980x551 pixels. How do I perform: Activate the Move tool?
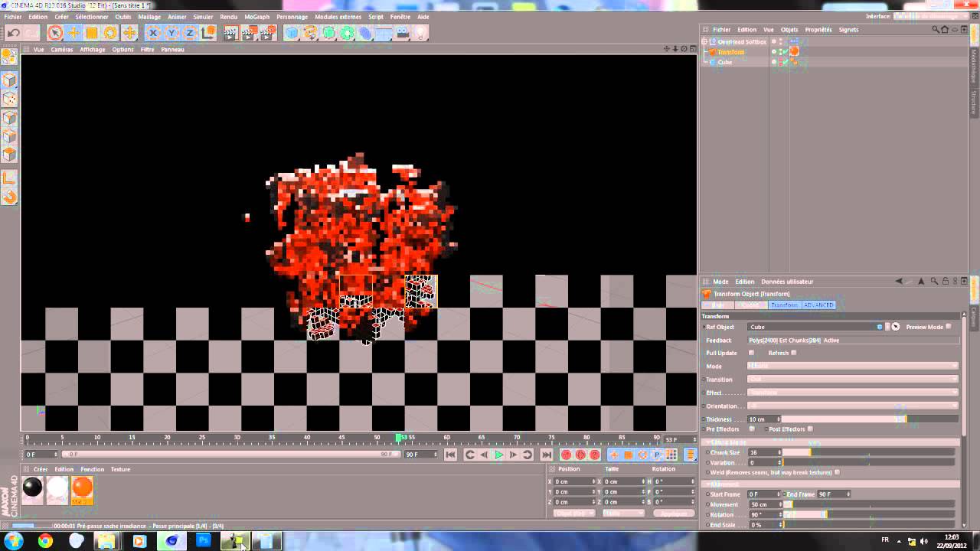point(73,33)
